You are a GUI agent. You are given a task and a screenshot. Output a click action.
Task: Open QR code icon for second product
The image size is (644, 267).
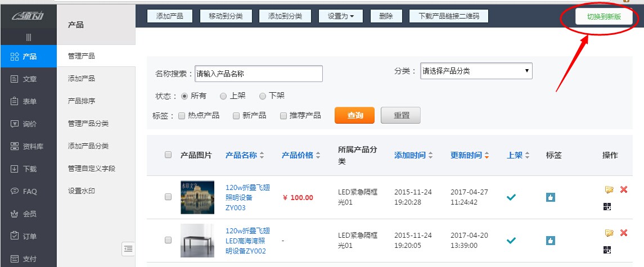[607, 250]
